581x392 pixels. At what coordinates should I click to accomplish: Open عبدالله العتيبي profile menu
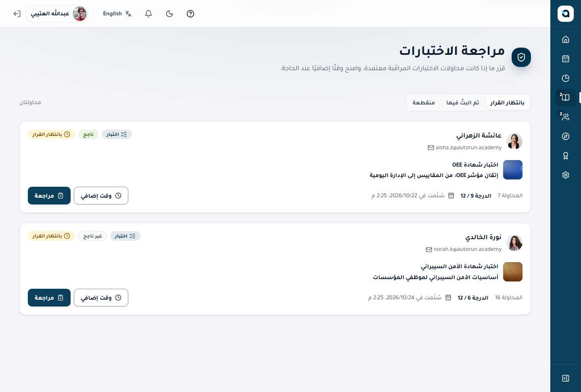[57, 14]
